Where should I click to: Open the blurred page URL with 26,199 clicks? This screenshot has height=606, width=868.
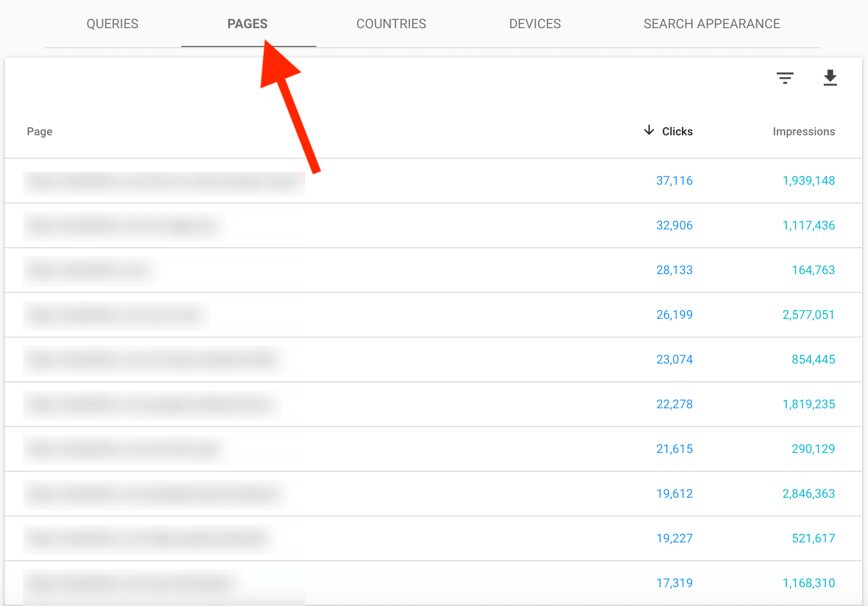pos(115,315)
